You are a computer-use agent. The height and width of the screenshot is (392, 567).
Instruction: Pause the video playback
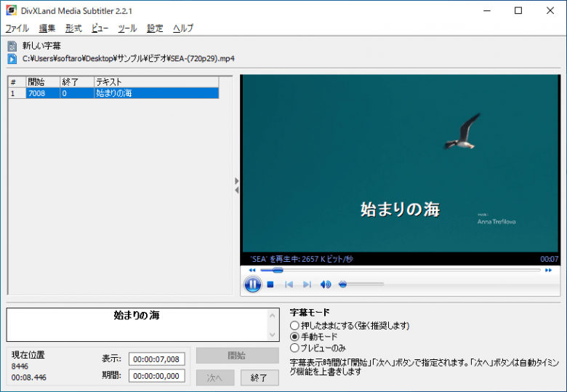pos(252,284)
